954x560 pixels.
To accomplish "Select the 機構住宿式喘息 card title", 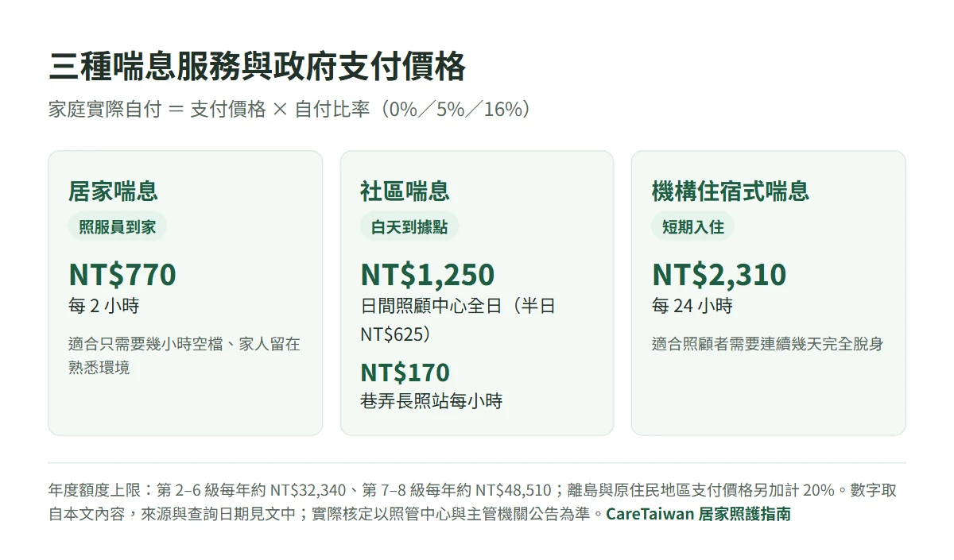I will click(x=731, y=191).
